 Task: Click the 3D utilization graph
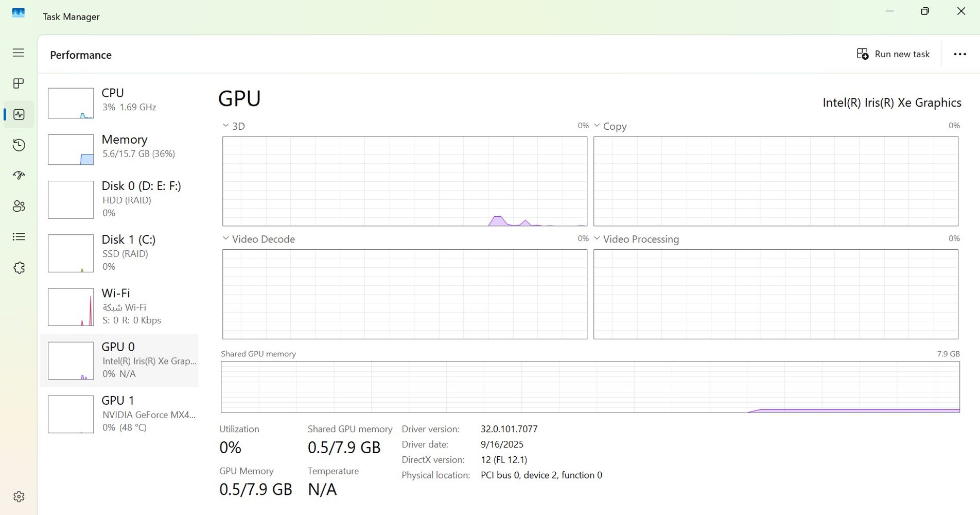tap(405, 181)
